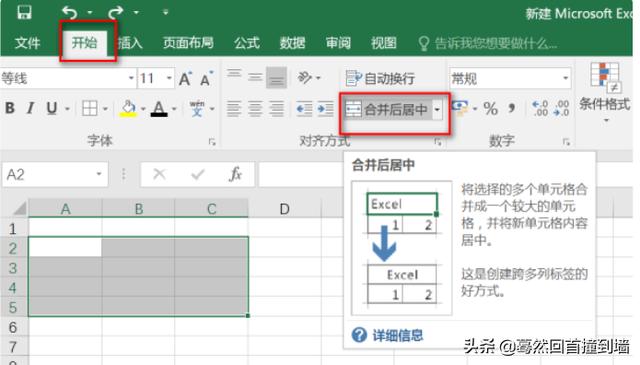Open Customize Quick Access Toolbar dropdown
Screen dimensions: 640x365
[x=165, y=12]
